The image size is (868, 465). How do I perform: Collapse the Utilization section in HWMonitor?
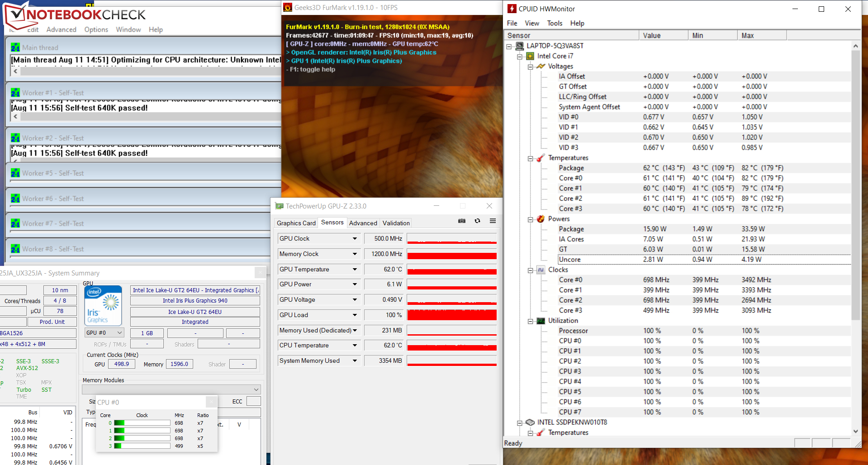530,321
